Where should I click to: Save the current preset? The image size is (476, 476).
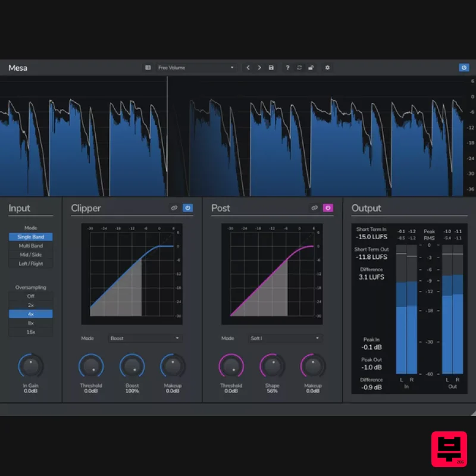[271, 68]
